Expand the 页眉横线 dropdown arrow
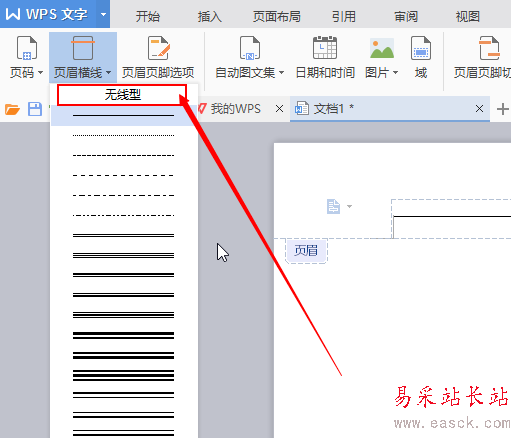The height and width of the screenshot is (438, 511). point(108,72)
